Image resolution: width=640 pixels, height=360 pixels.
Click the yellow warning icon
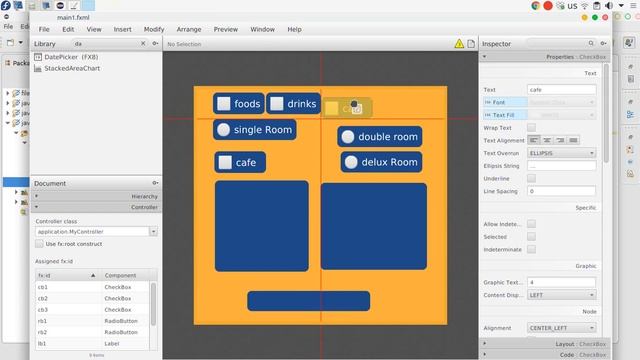(459, 44)
